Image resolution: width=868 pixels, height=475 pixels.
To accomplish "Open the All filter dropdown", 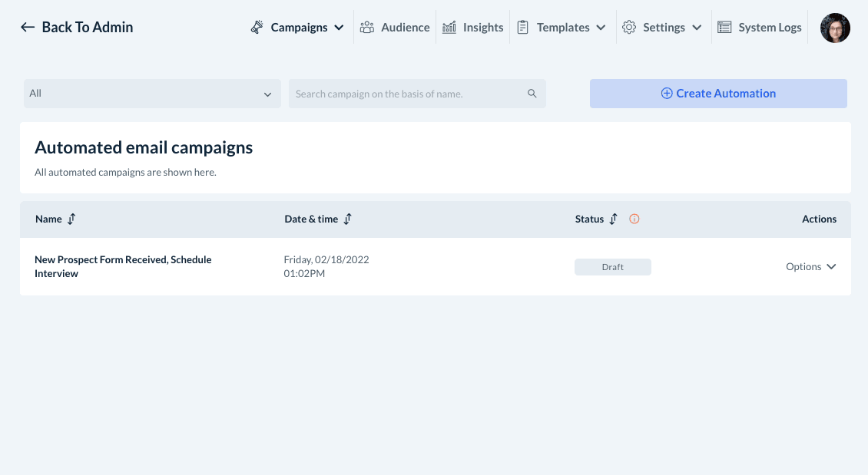I will point(151,94).
